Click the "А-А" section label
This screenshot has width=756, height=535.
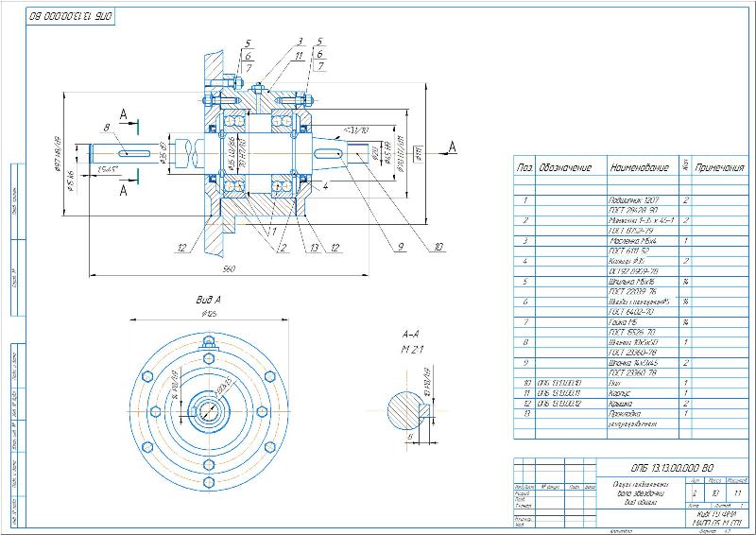coord(411,335)
